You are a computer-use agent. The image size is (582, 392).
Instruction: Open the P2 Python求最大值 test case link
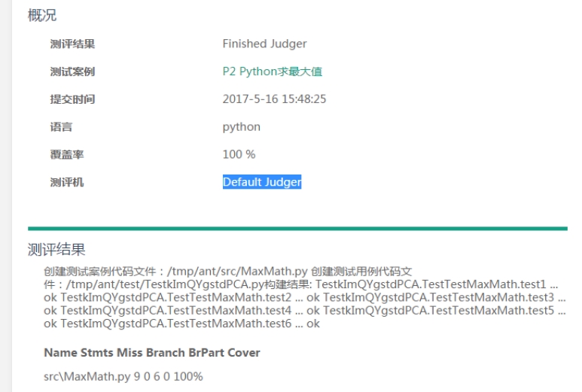272,71
